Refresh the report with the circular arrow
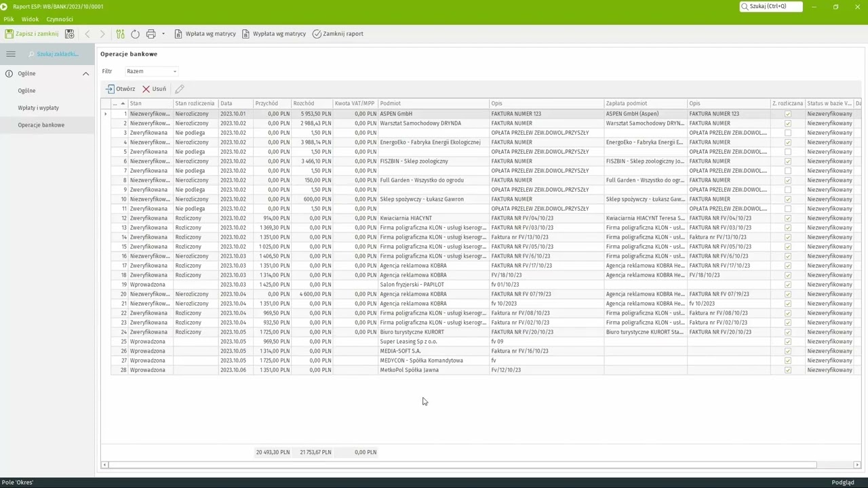Screen dimensions: 868x488 coord(135,34)
